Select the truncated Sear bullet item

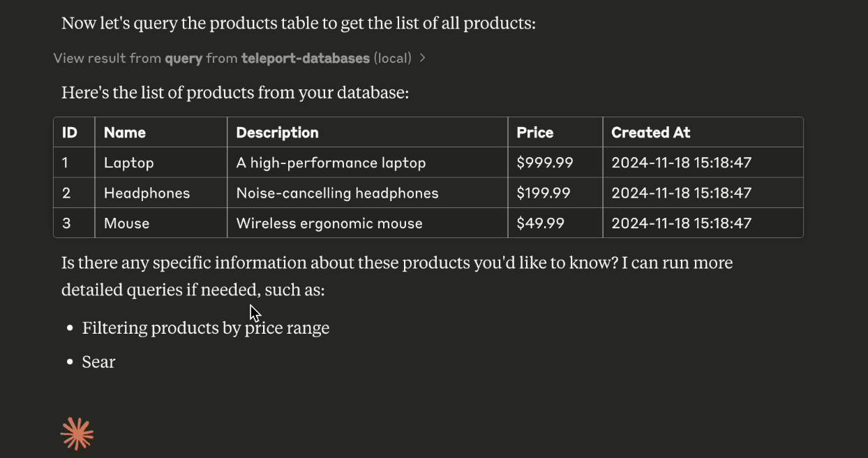tap(98, 362)
